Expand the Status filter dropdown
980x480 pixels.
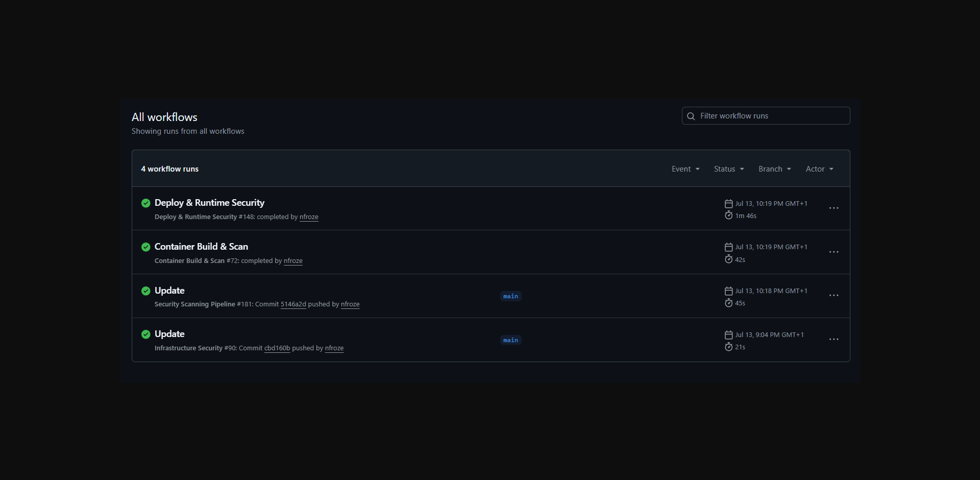(728, 169)
